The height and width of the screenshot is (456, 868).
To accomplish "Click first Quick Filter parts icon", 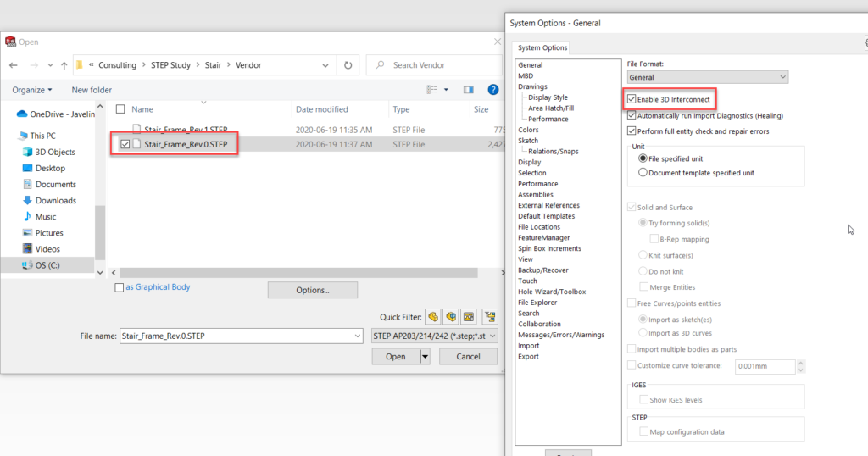I will tap(433, 317).
